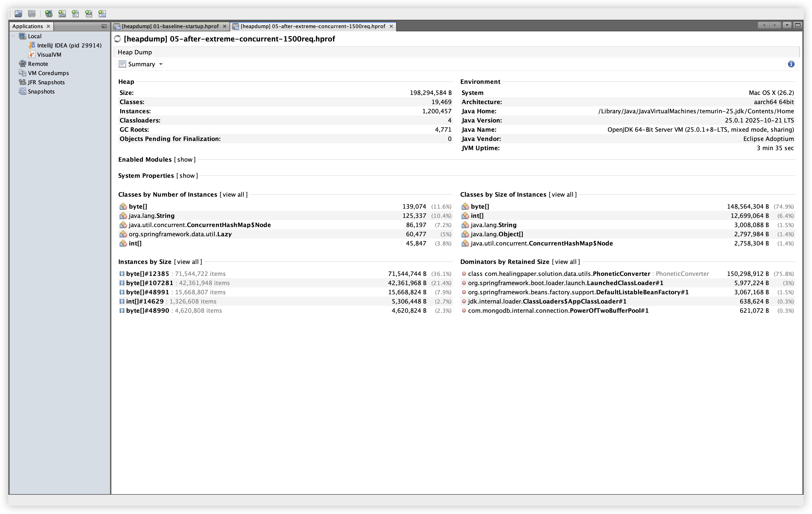
Task: Select IntelliJ IDEA (pid 29914) application
Action: click(69, 45)
